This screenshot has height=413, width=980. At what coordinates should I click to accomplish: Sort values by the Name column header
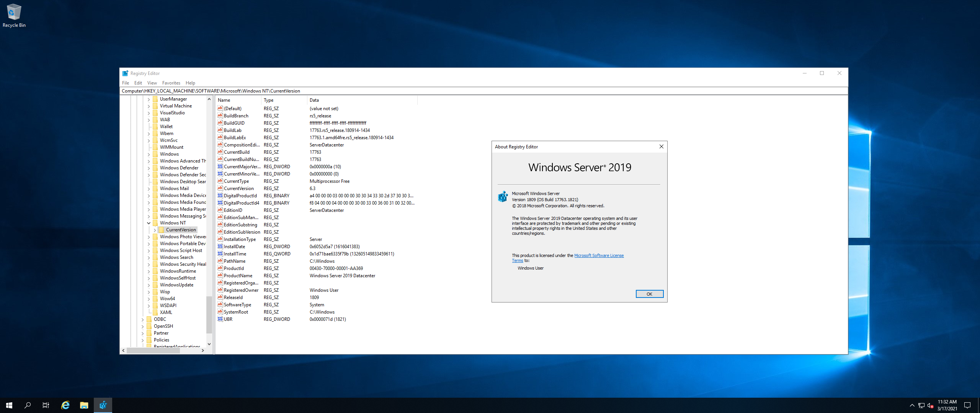(238, 100)
